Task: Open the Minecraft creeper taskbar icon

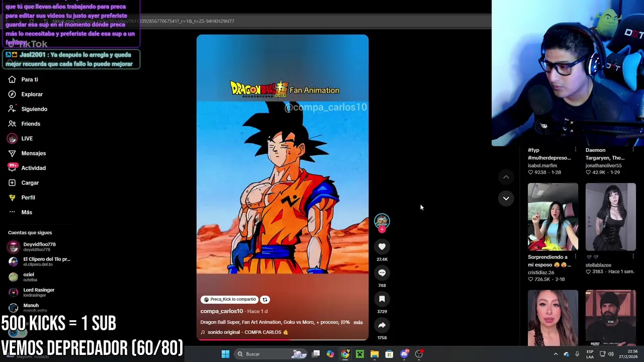Action: (x=360, y=354)
